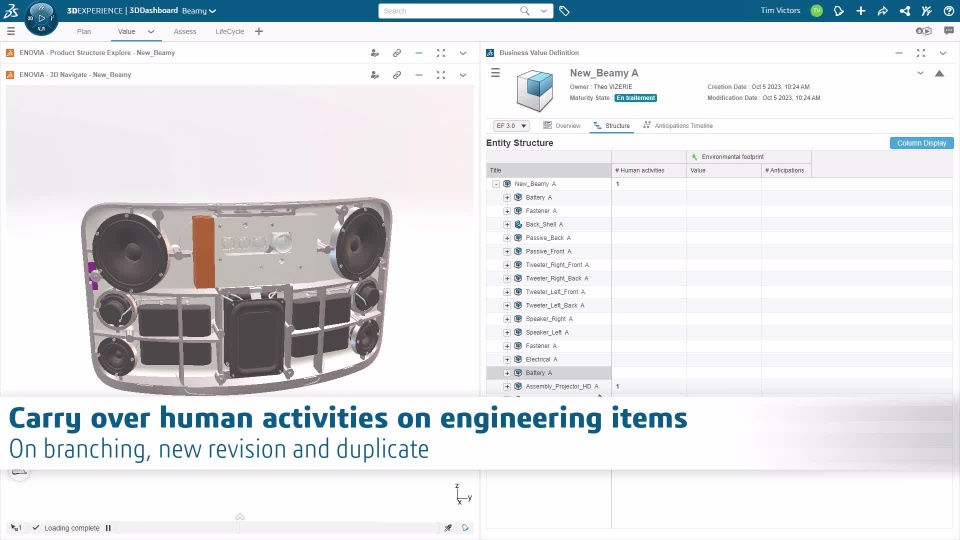
Task: Open the EF 3.0 dropdown
Action: 511,126
